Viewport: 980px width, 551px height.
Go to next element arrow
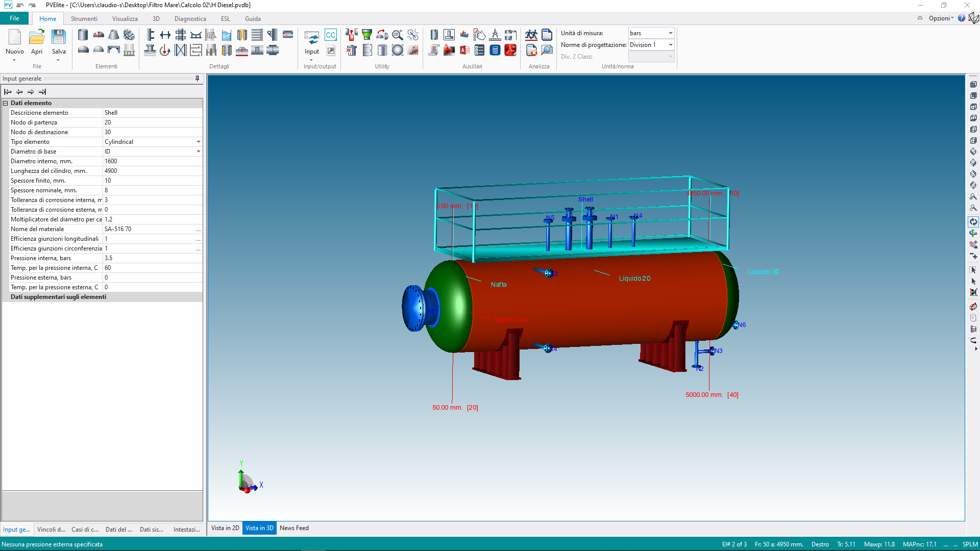[31, 92]
